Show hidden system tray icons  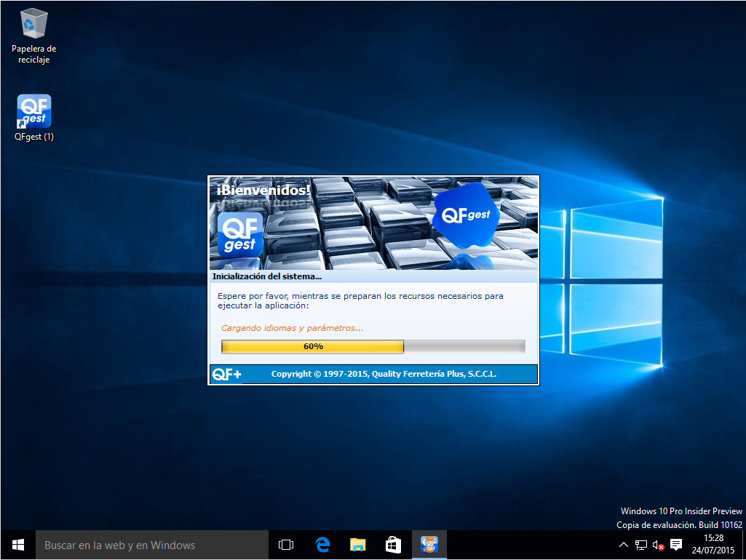pyautogui.click(x=623, y=545)
